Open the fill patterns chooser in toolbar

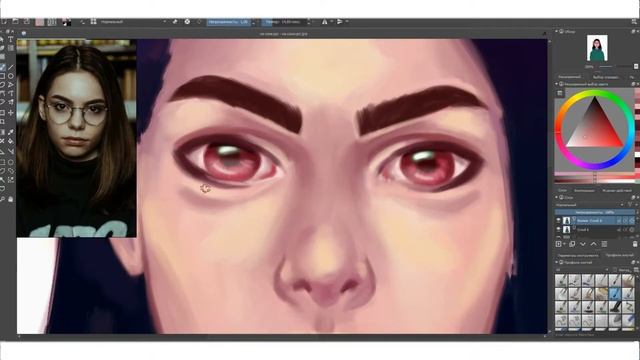coord(52,22)
